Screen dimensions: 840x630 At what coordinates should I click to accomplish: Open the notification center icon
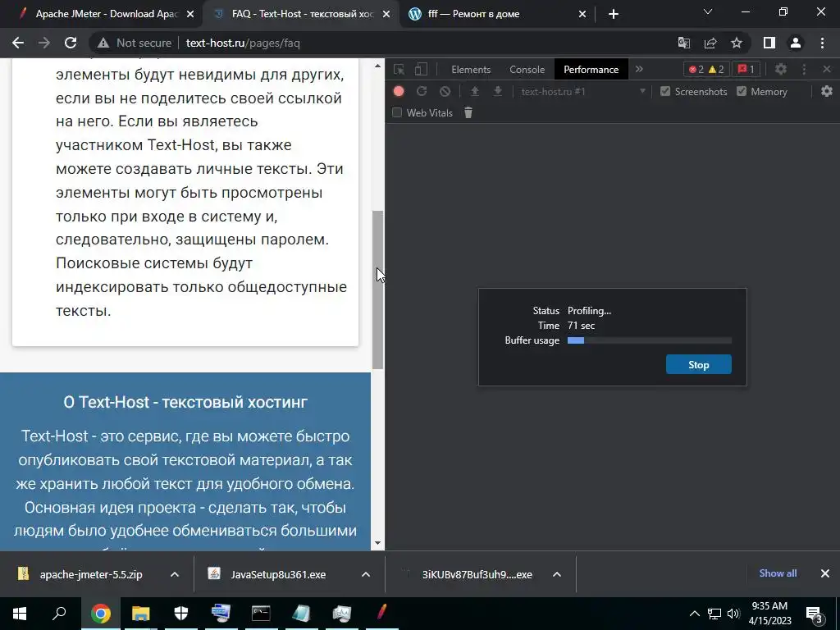click(814, 614)
